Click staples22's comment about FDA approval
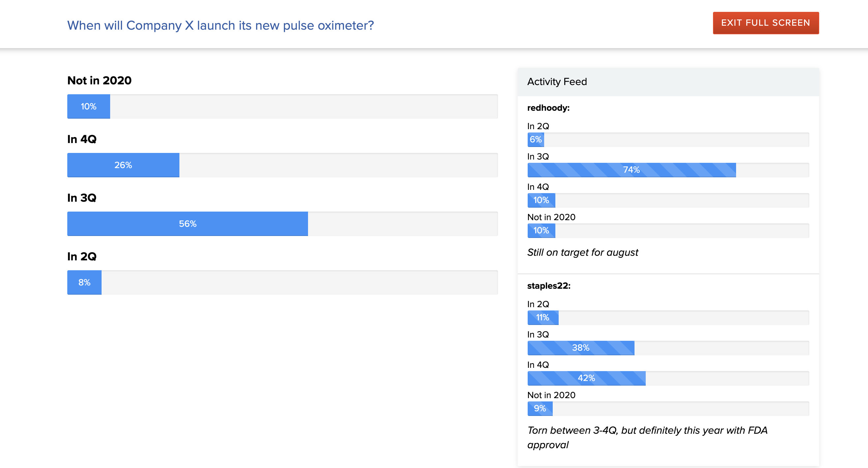This screenshot has width=868, height=468. click(x=647, y=437)
